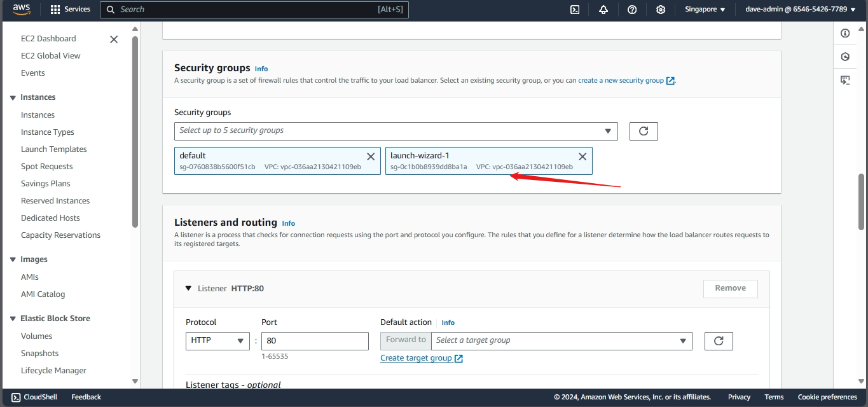Open the notifications bell

click(603, 10)
